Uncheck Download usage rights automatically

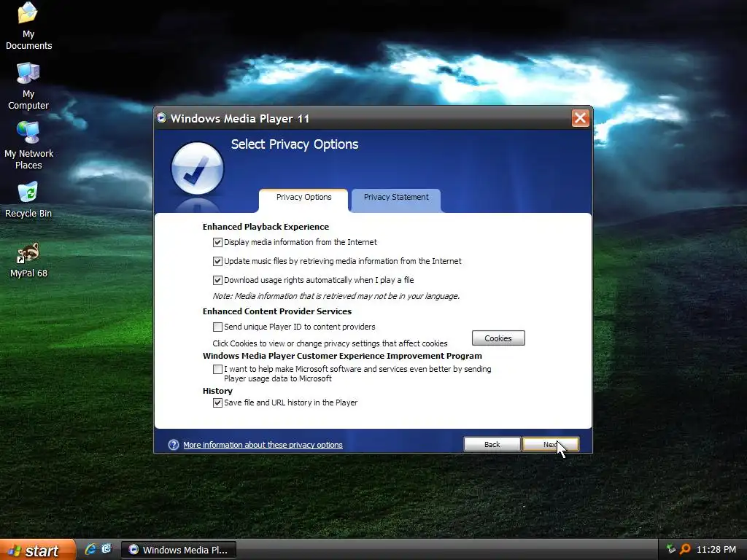click(x=217, y=281)
